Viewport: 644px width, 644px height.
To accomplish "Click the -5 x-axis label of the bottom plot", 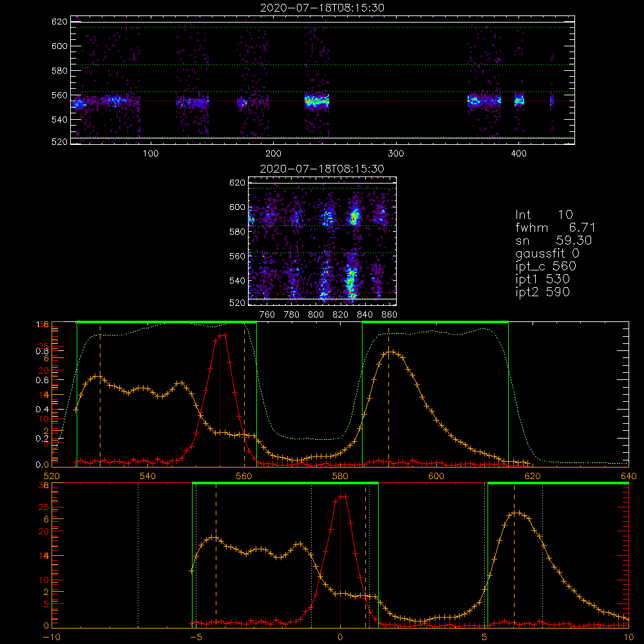I will [x=196, y=638].
